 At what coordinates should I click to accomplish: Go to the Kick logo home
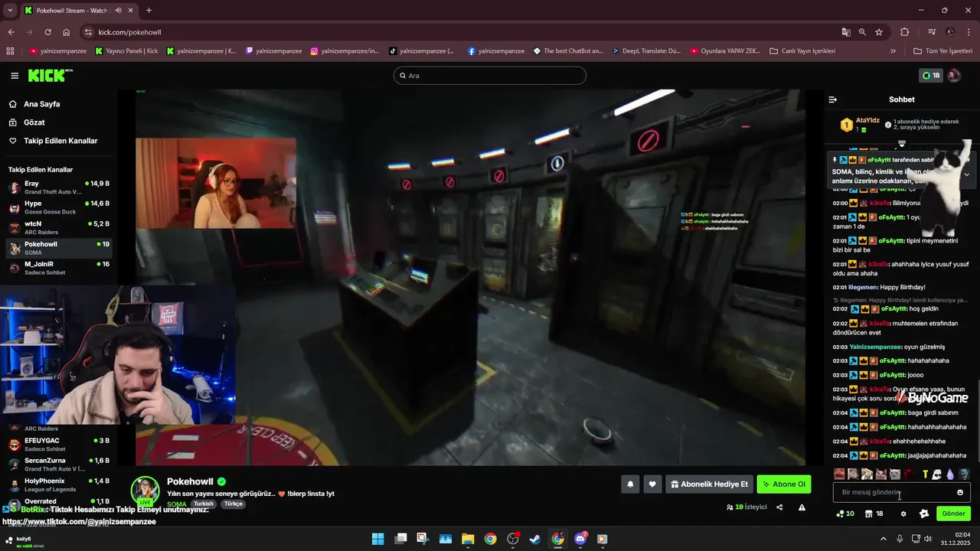click(x=50, y=75)
